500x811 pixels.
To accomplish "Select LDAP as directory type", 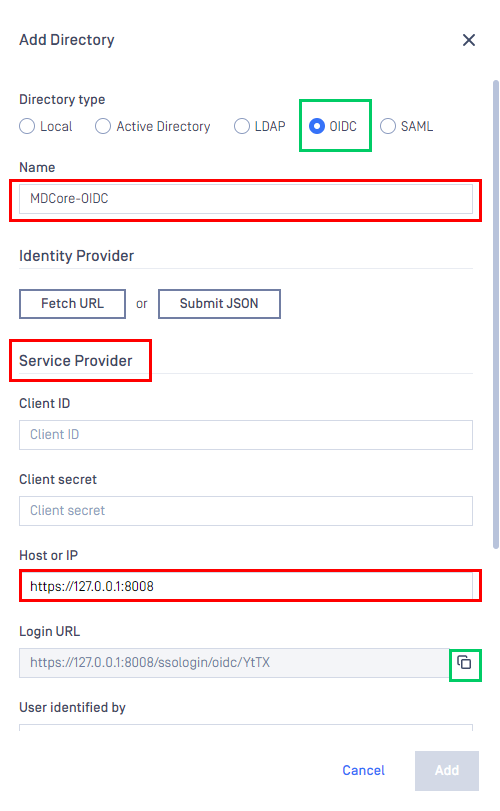I will click(260, 126).
